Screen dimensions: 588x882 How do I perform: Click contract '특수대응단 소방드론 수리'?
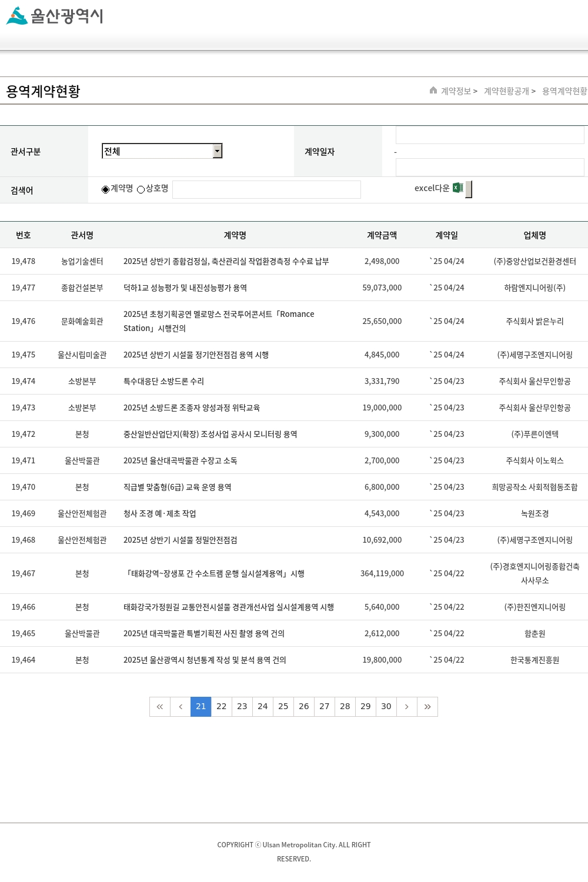pyautogui.click(x=163, y=382)
